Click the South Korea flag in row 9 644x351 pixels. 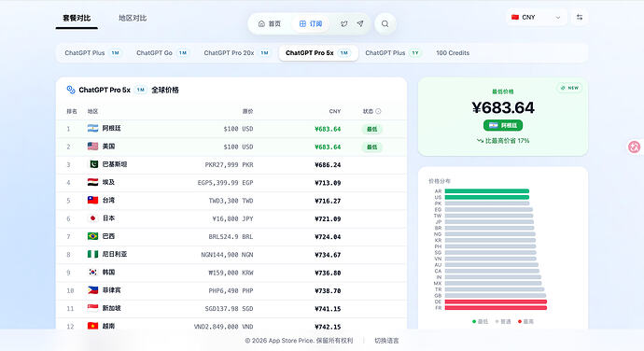(x=92, y=272)
